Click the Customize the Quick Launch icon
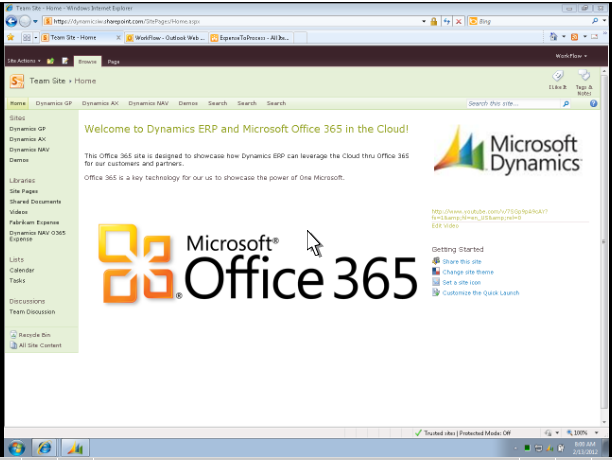This screenshot has width=612, height=460. point(436,292)
